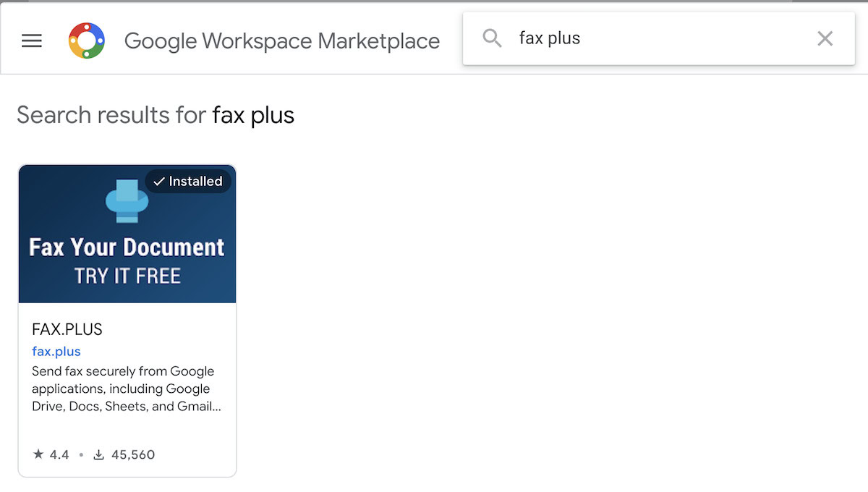
Task: Click the search magnifier icon
Action: point(492,38)
